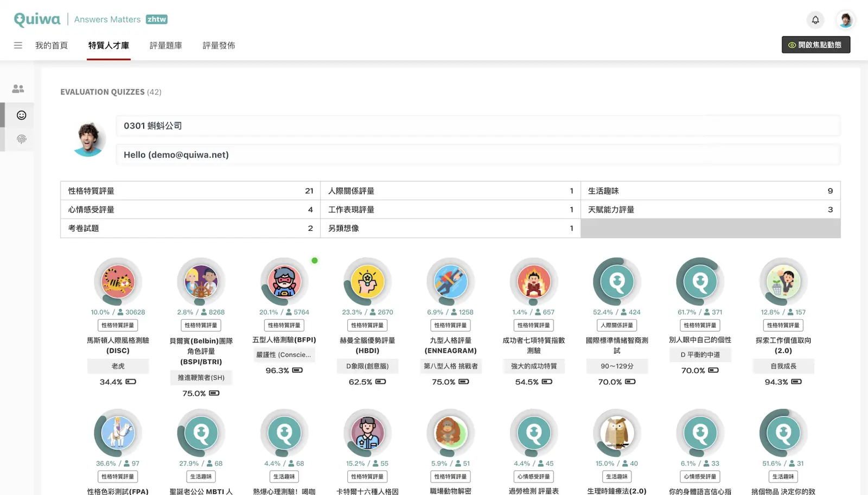Click the D象限(創意腦) result label
868x495 pixels.
point(367,366)
